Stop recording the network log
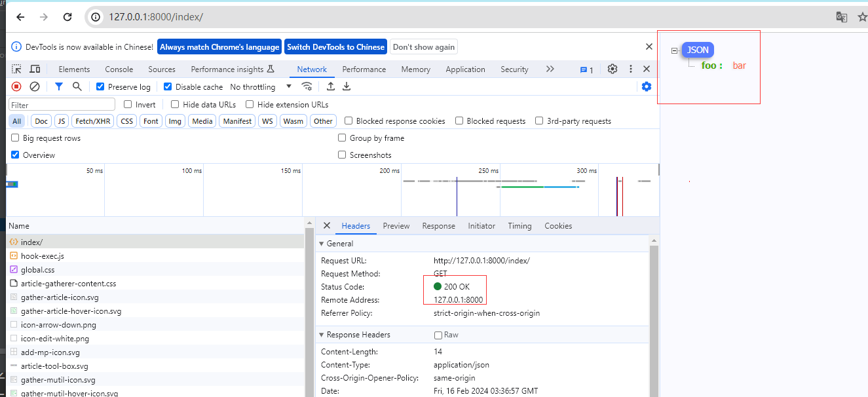Viewport: 868px width, 397px height. tap(16, 86)
